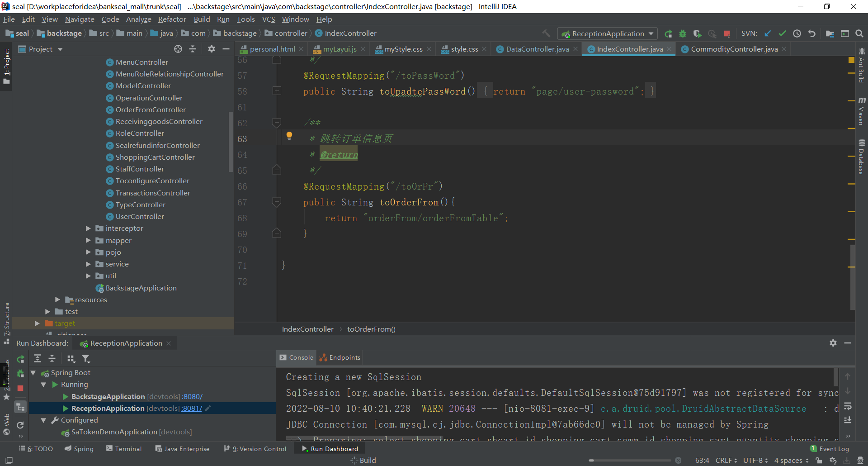Screen dimensions: 868x466
Task: Toggle the Database side tool window
Action: (x=861, y=157)
